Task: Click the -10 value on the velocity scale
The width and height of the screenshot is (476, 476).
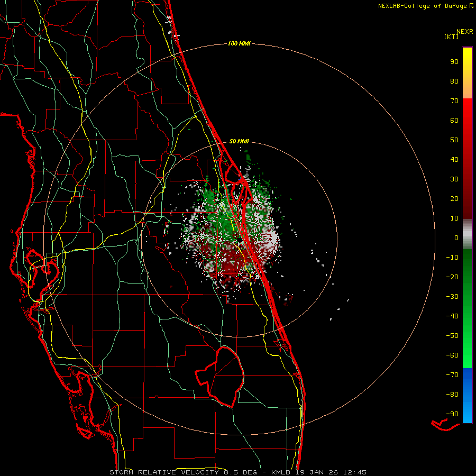Action: [452, 258]
